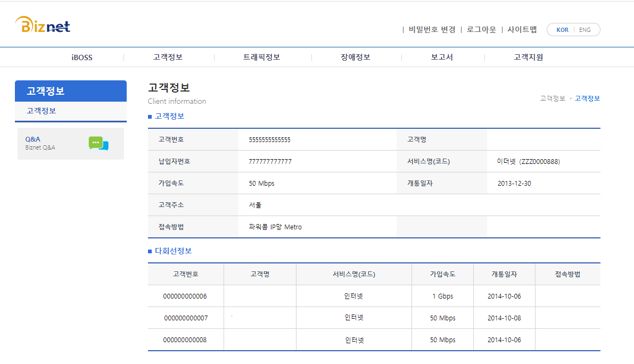This screenshot has width=634, height=364.
Task: Select row 000000000008 in 다회선정보
Action: [x=185, y=340]
